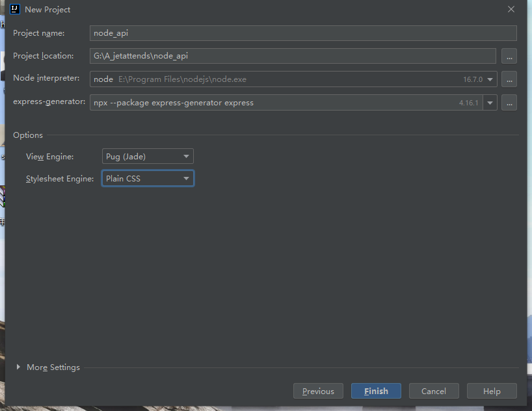The width and height of the screenshot is (532, 411).
Task: Click the Options section heading
Action: coord(28,135)
